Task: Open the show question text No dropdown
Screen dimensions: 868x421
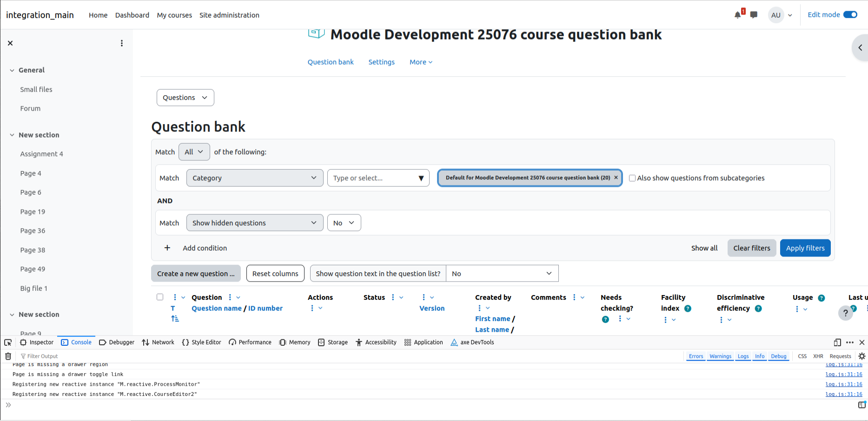Action: click(x=502, y=274)
